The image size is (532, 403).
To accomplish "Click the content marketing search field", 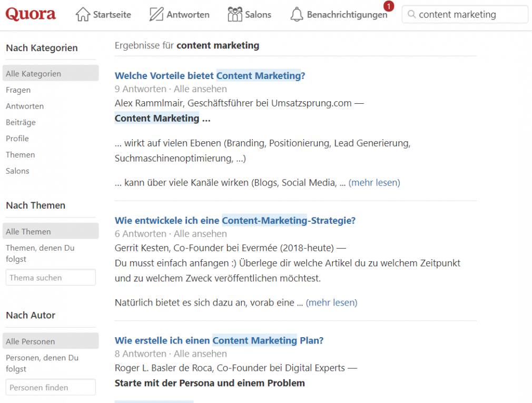I will coord(465,14).
